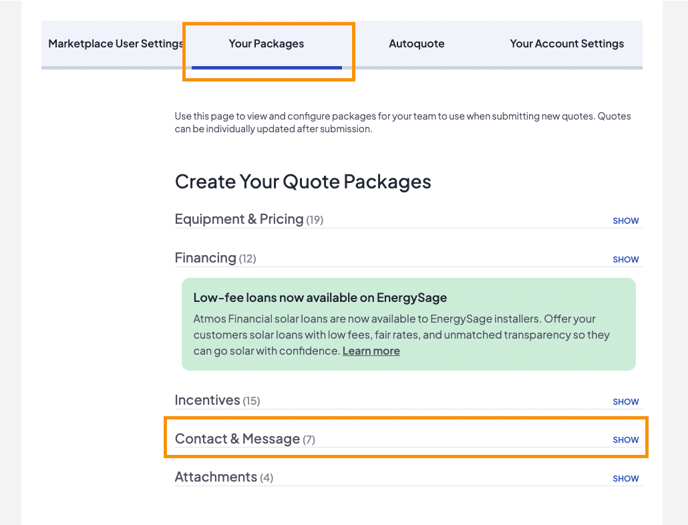
Task: Expand Financing with its SHOW link
Action: 625,259
